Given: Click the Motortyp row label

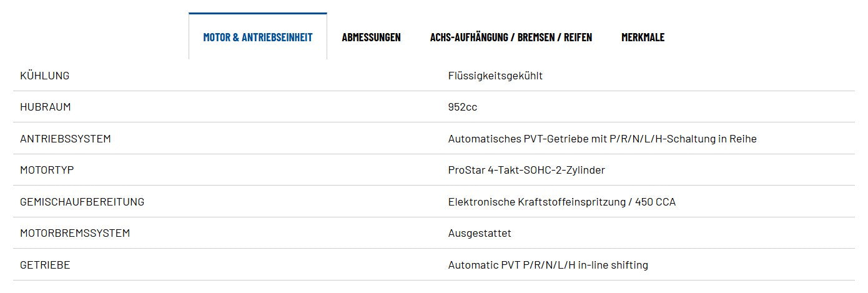Looking at the screenshot, I should click(x=47, y=170).
